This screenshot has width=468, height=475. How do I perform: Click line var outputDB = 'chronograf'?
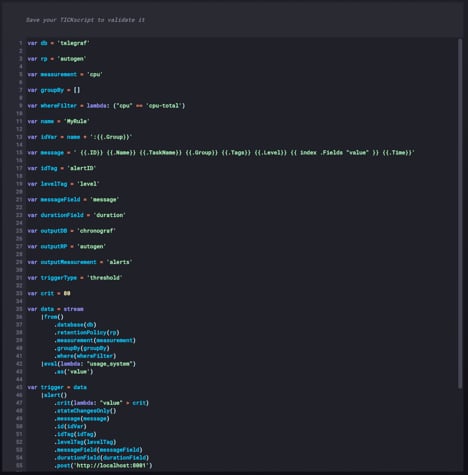pyautogui.click(x=71, y=231)
